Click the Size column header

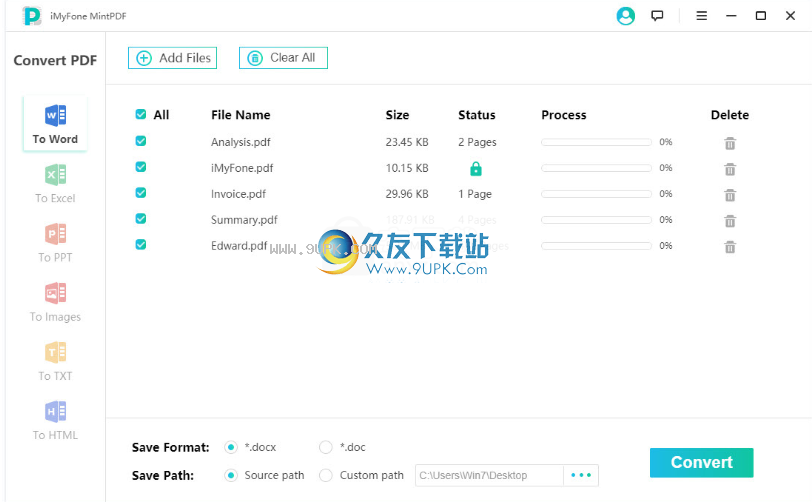397,115
